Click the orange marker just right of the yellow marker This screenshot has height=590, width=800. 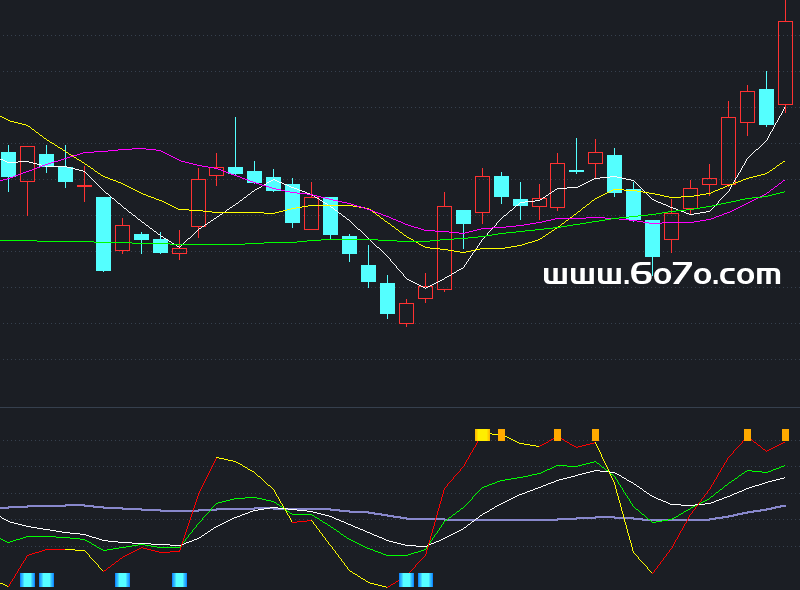click(501, 435)
